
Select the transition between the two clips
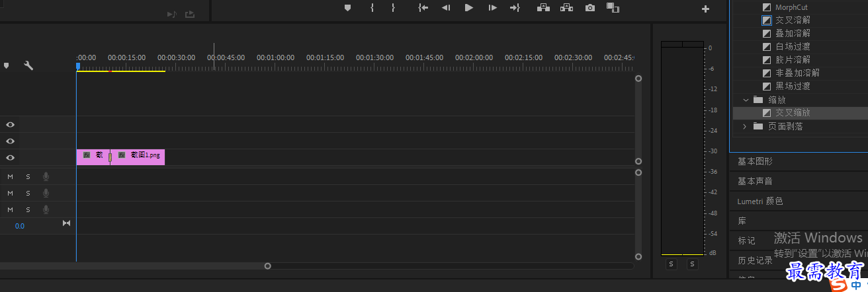click(x=110, y=157)
